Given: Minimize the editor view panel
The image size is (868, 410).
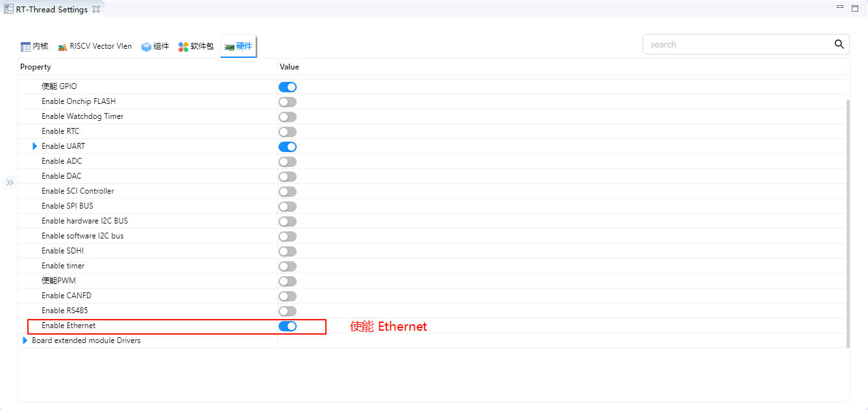Looking at the screenshot, I should coord(840,8).
